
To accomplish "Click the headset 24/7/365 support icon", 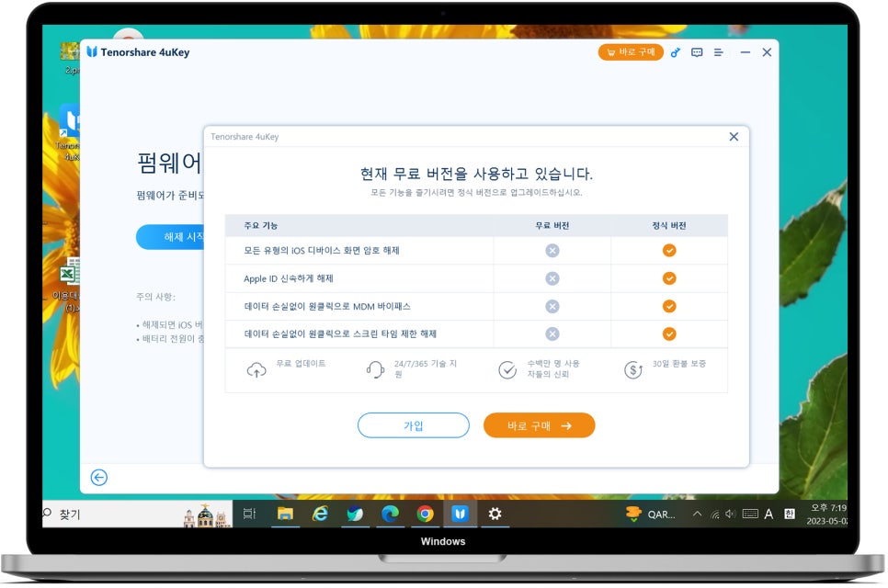I will (x=375, y=369).
